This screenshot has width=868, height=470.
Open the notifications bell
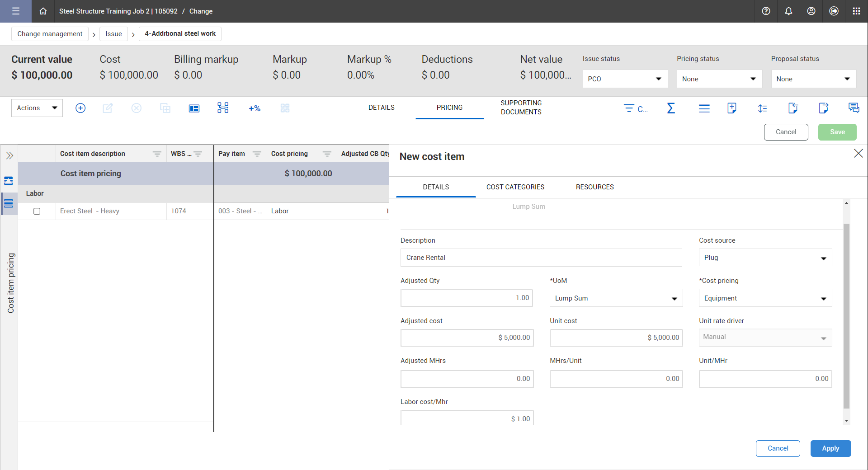click(x=788, y=11)
